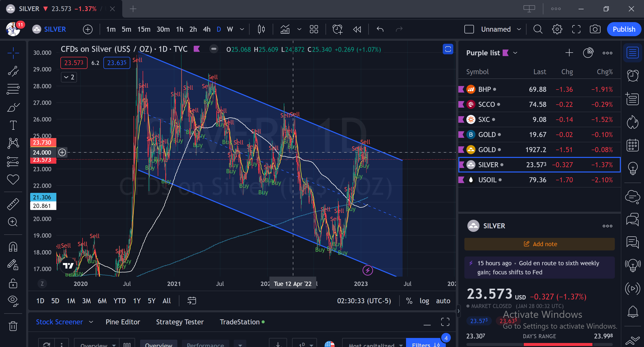Screen dimensions: 644x347
Task: Open the Alerts clock panel icon
Action: pos(633,75)
